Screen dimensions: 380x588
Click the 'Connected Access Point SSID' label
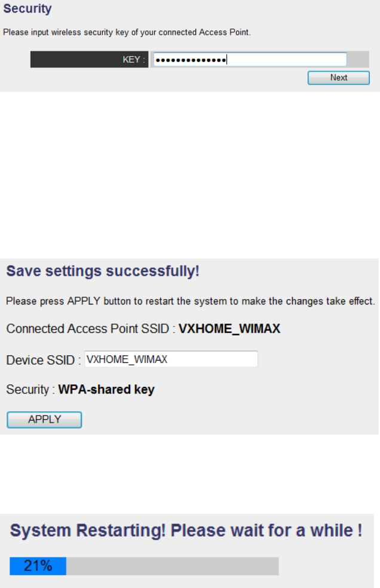[x=90, y=329]
